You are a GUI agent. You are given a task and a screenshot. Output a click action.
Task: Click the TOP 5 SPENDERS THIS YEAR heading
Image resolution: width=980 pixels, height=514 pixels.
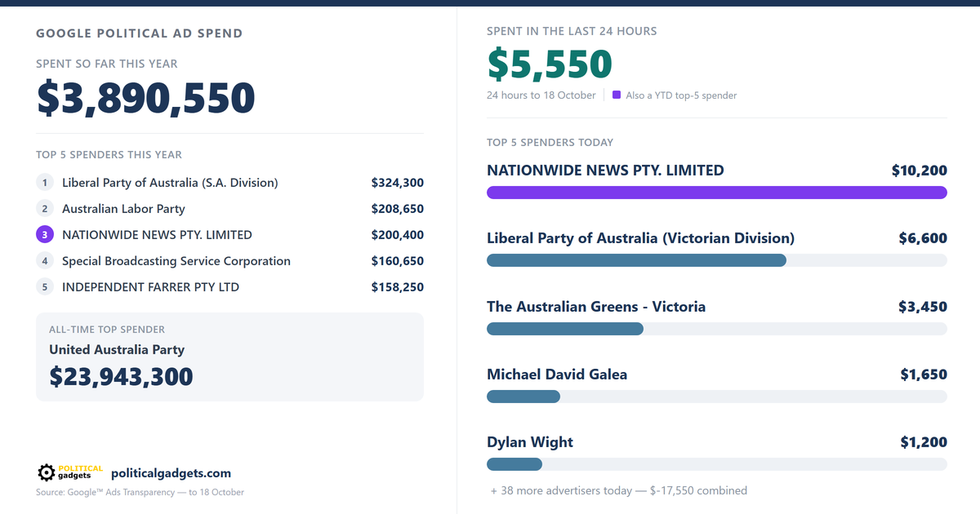[x=109, y=154]
